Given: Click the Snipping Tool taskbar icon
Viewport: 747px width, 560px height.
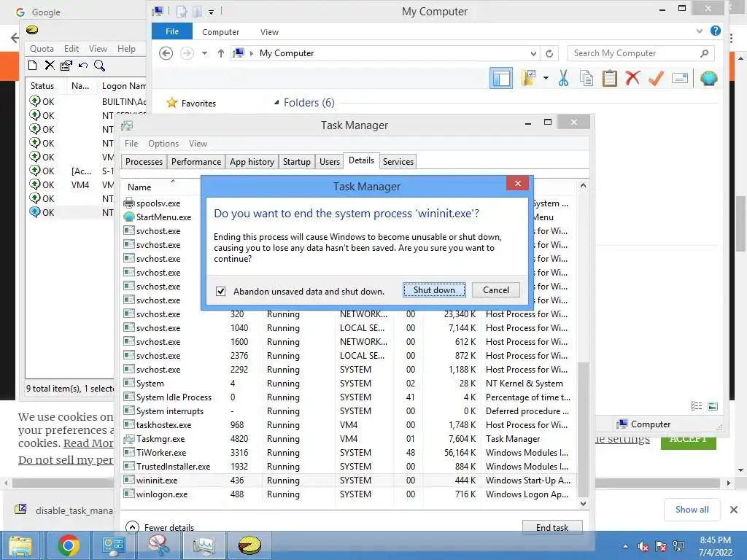Looking at the screenshot, I should (158, 545).
